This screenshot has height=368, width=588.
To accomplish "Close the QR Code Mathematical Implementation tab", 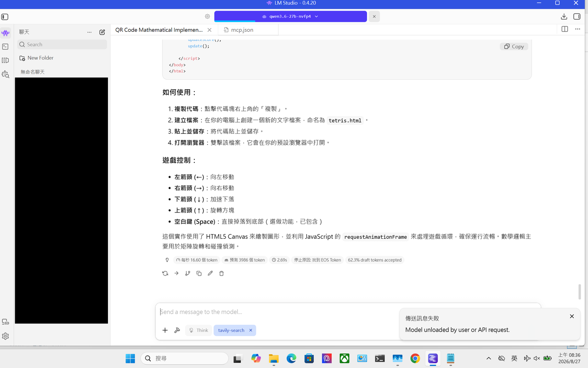I will [x=209, y=29].
